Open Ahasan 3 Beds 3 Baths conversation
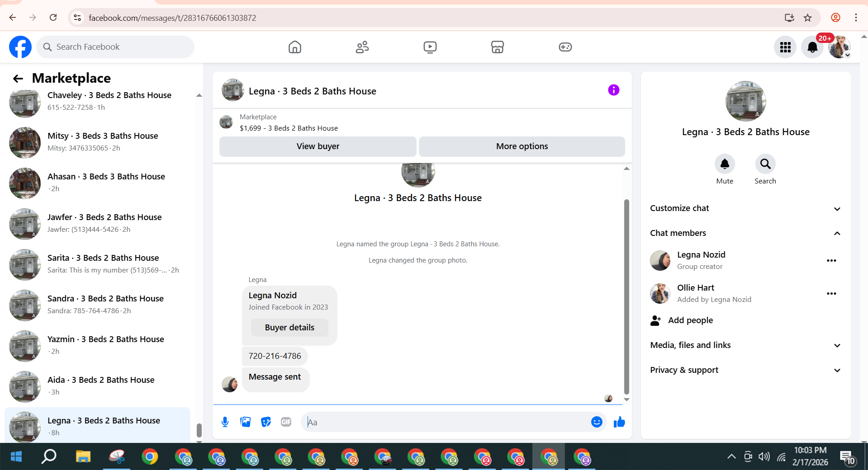Viewport: 868px width, 470px height. (97, 183)
